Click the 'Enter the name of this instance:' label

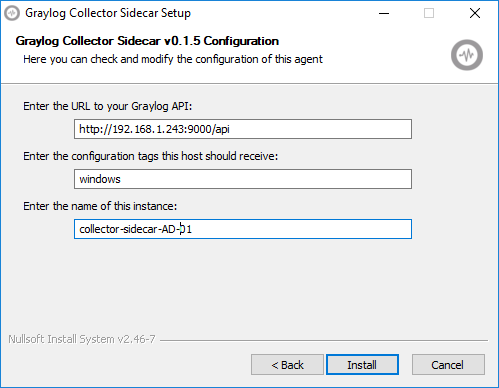[x=100, y=206]
